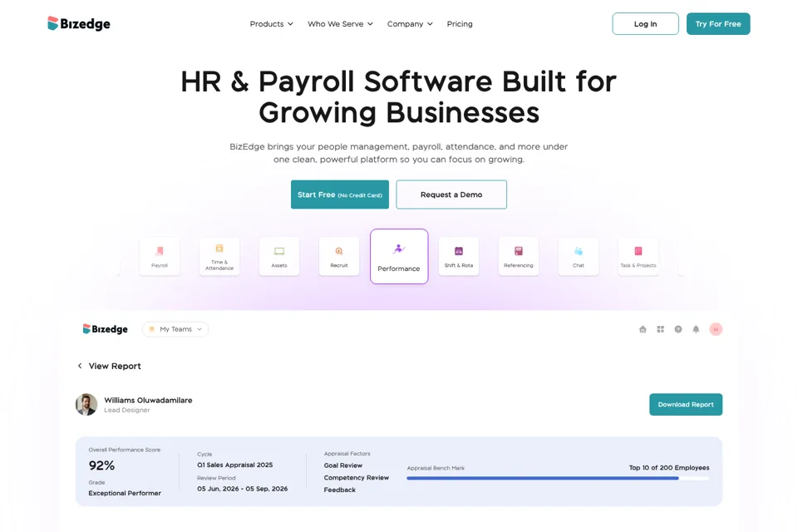798x532 pixels.
Task: Select the Chat module card
Action: [x=579, y=257]
